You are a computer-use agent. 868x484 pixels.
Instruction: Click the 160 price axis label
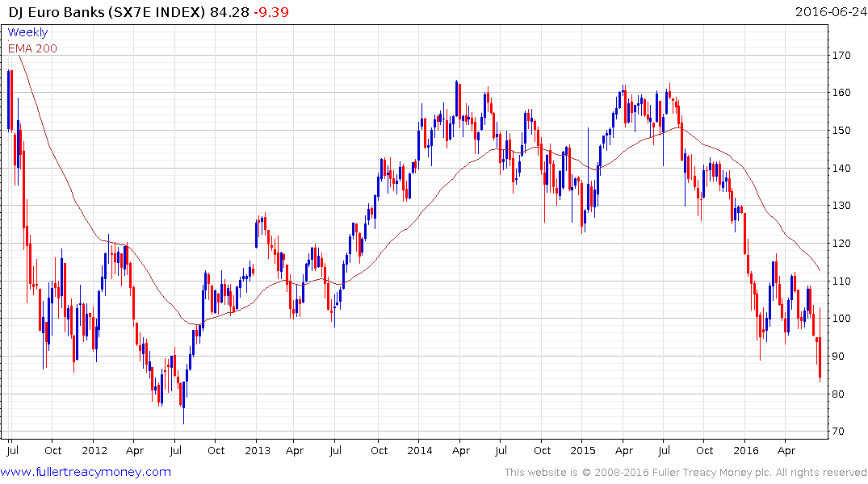(841, 93)
